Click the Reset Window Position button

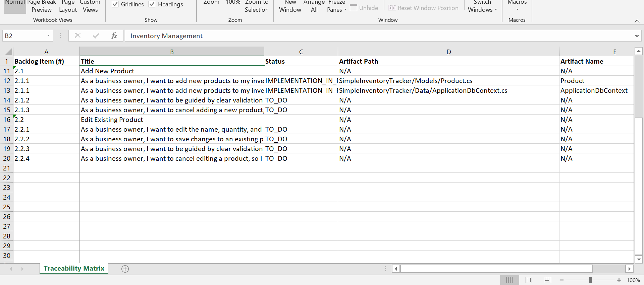pos(423,8)
